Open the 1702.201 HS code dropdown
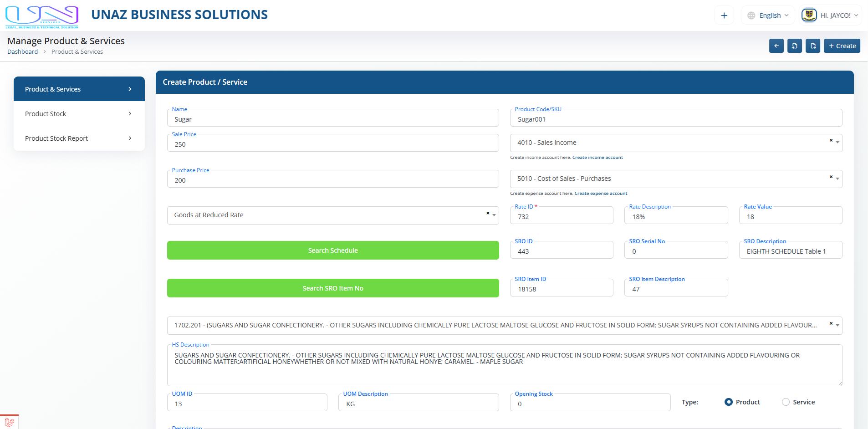This screenshot has width=868, height=429. (837, 326)
